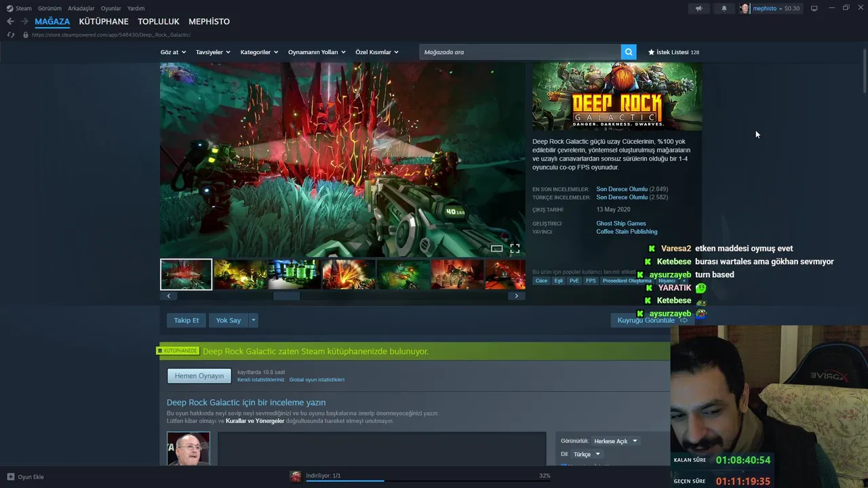This screenshot has width=868, height=488.
Task: Go forward with the forward arrow
Action: pos(24,22)
